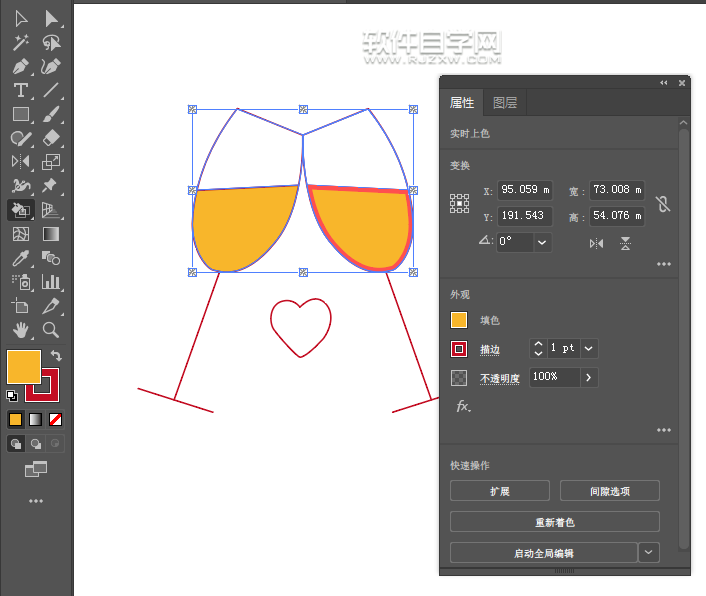Select the Shaper tool

(21, 138)
